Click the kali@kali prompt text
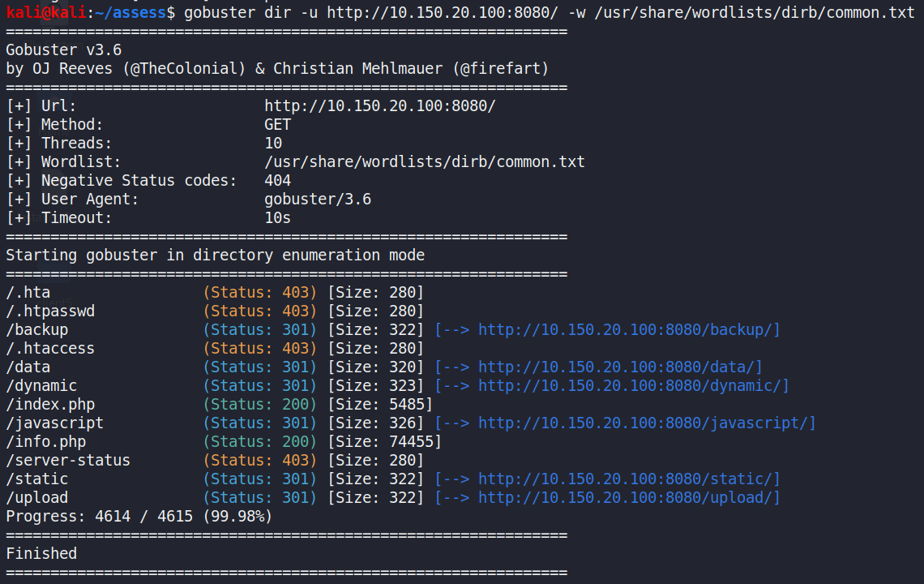This screenshot has height=584, width=924. click(46, 12)
